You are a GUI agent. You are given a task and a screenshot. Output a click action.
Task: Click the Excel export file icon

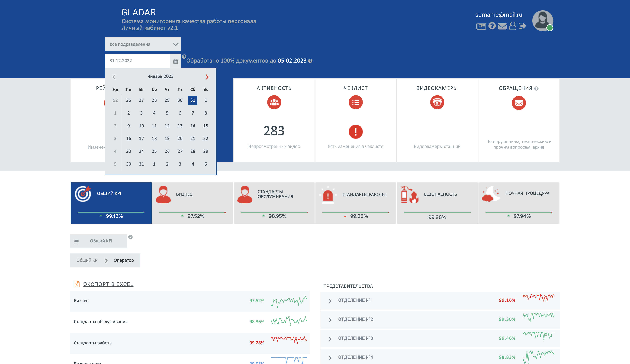tap(76, 284)
